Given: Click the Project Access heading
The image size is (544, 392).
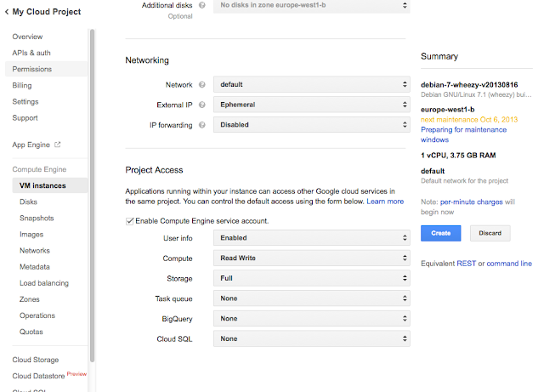Looking at the screenshot, I should click(x=154, y=170).
